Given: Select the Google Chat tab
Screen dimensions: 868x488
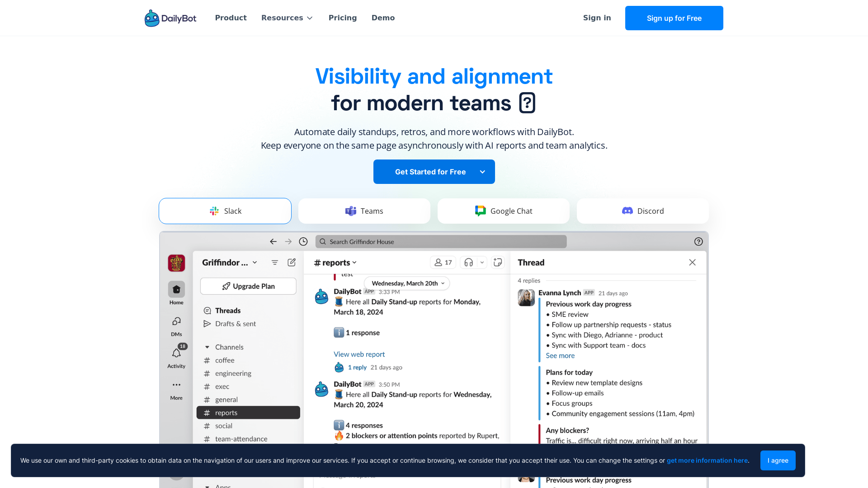Looking at the screenshot, I should (x=504, y=211).
